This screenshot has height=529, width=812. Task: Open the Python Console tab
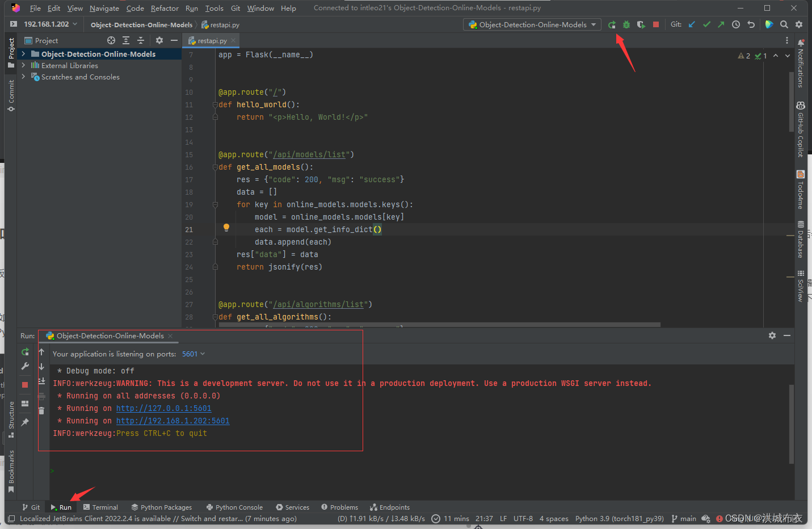tap(234, 507)
